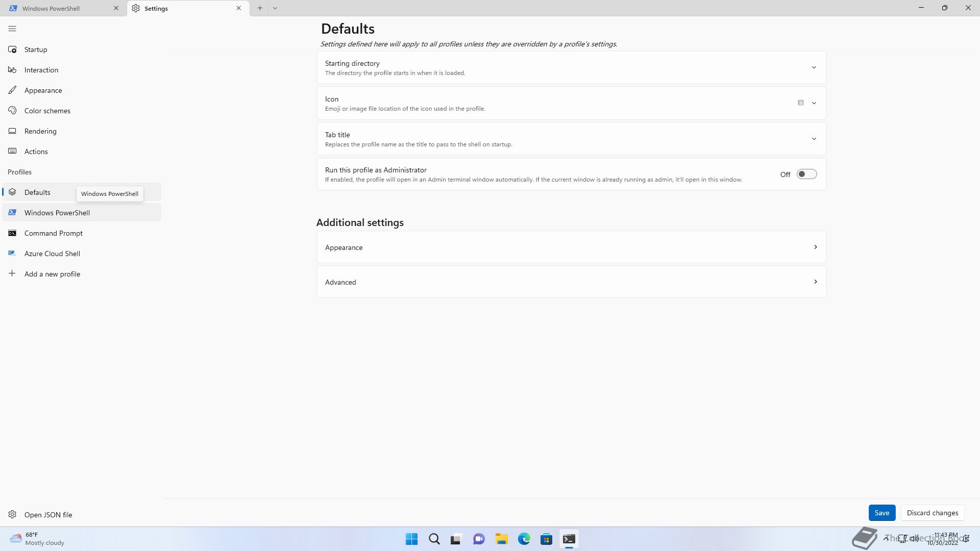Open Appearance additional settings
The height and width of the screenshot is (551, 980).
(571, 247)
